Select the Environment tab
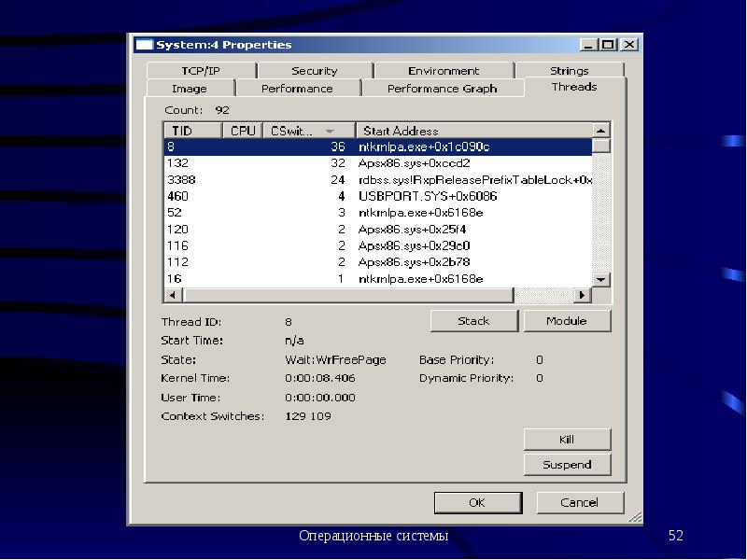 point(443,71)
